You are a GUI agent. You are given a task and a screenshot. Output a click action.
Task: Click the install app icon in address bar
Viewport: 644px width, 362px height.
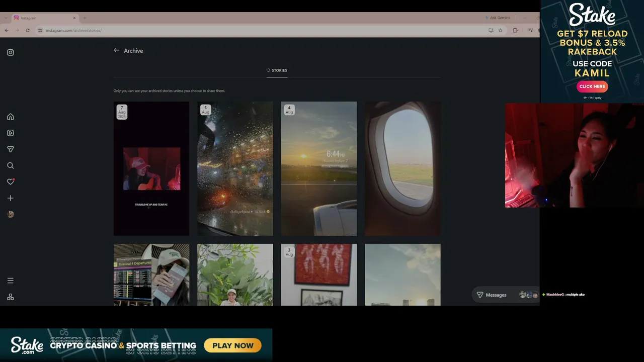[x=491, y=30]
